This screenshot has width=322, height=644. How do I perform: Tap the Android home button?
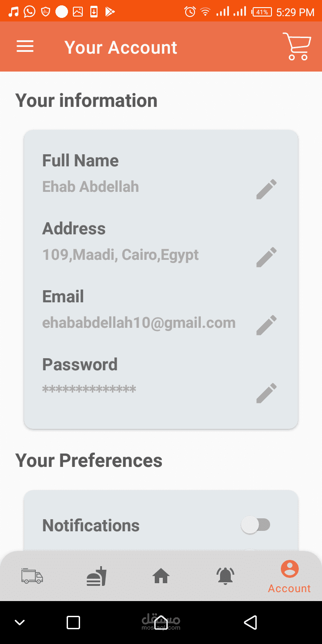tap(161, 623)
